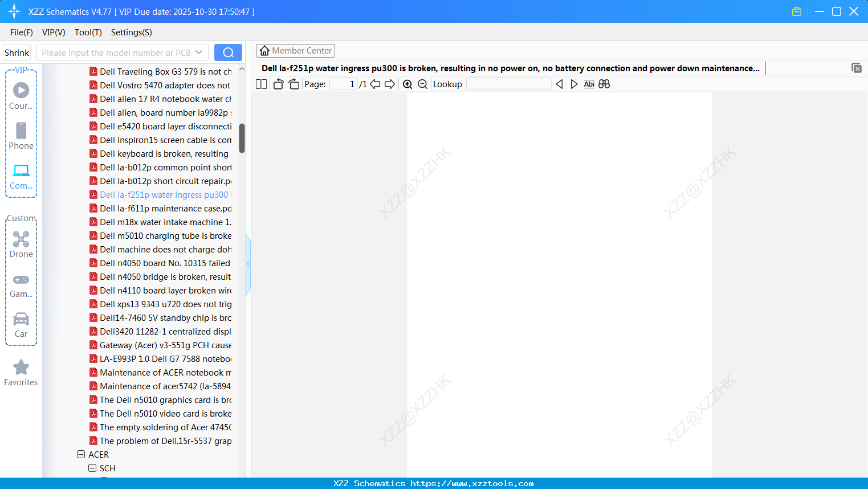This screenshot has height=489, width=868.
Task: Open the Courses section in sidebar
Action: tap(21, 96)
